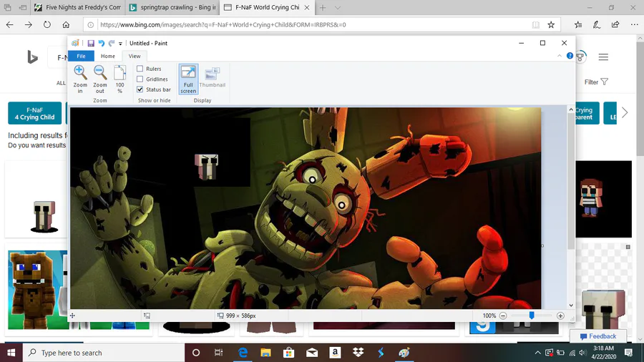Open reading view book icon
Screen dimensions: 644x362
coord(535,24)
